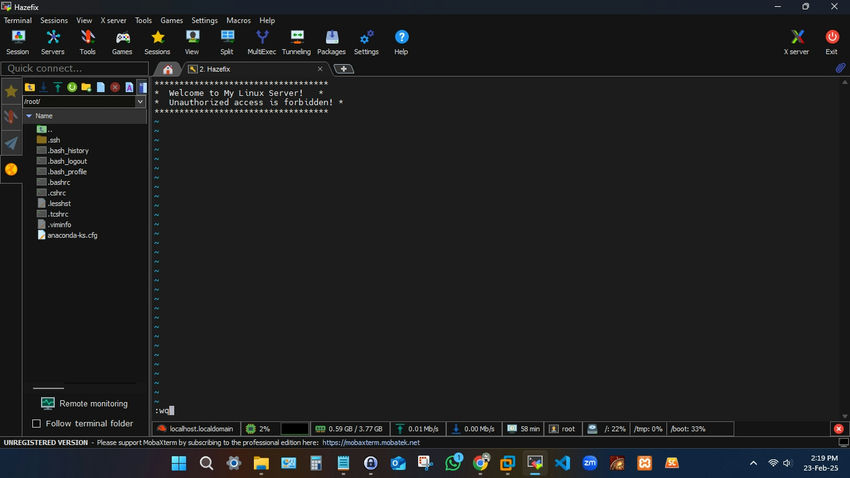850x478 pixels.
Task: Click the upload files icon in SFTP panel
Action: (x=58, y=87)
